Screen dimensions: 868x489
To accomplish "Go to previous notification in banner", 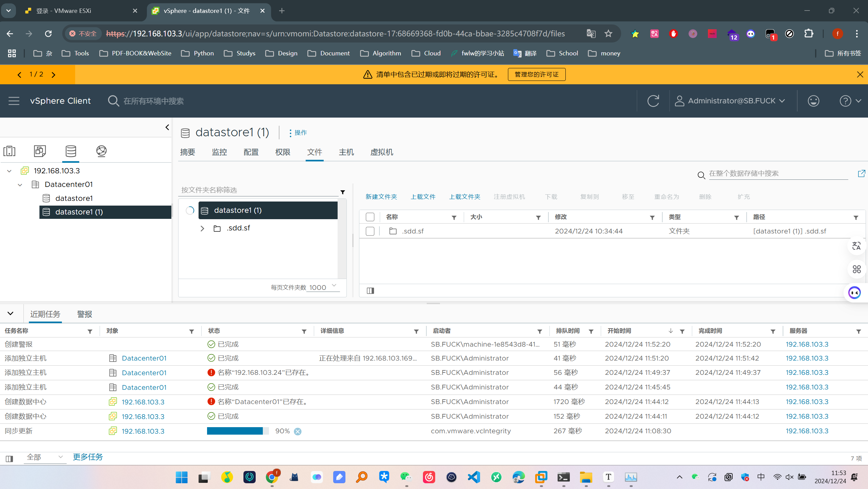I will [x=19, y=74].
